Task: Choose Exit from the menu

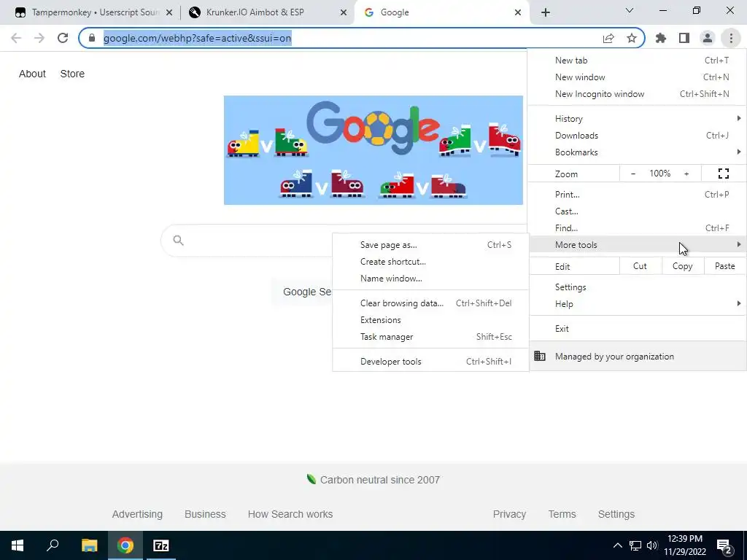Action: pyautogui.click(x=637, y=329)
